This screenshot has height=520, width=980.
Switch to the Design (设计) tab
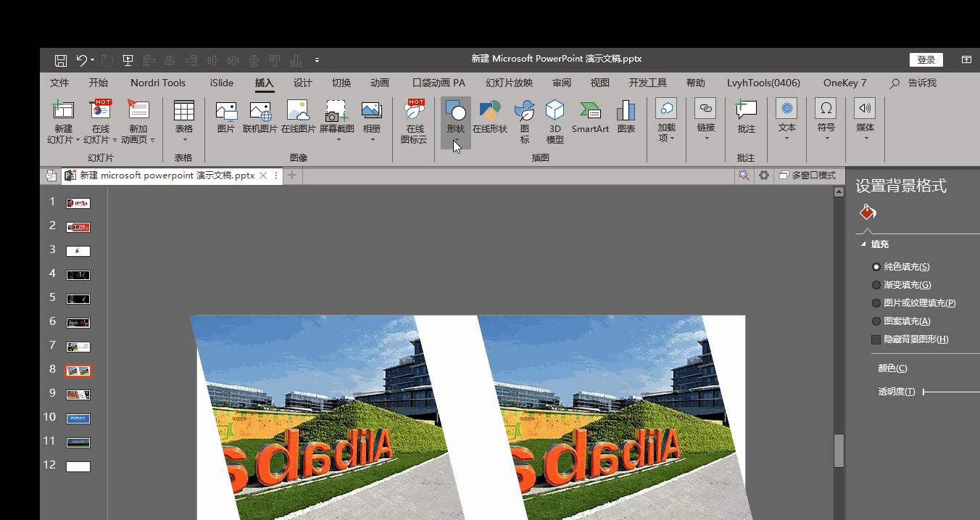click(x=303, y=83)
